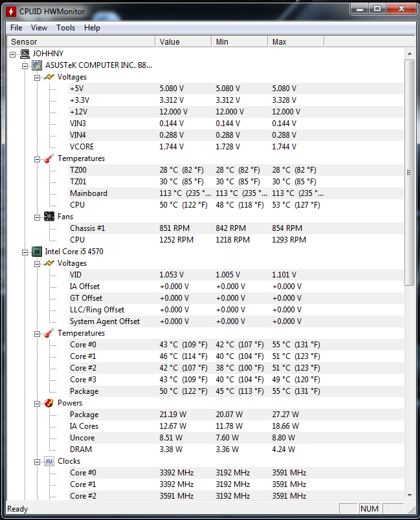The width and height of the screenshot is (420, 520).
Task: Click the Clocks waveform icon
Action: (x=49, y=461)
